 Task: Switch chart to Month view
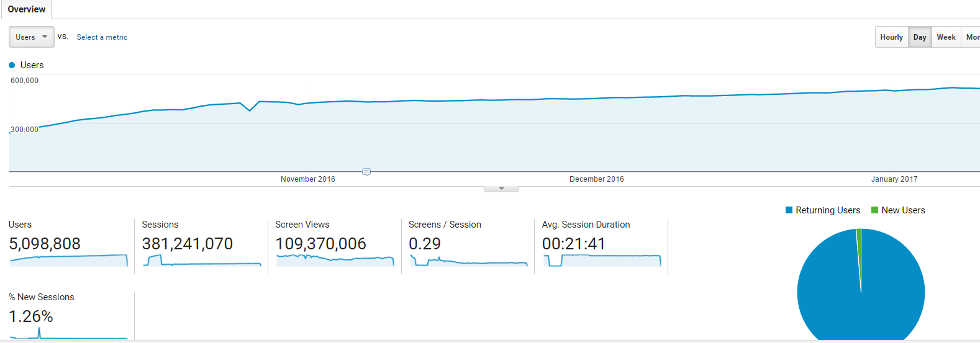971,37
